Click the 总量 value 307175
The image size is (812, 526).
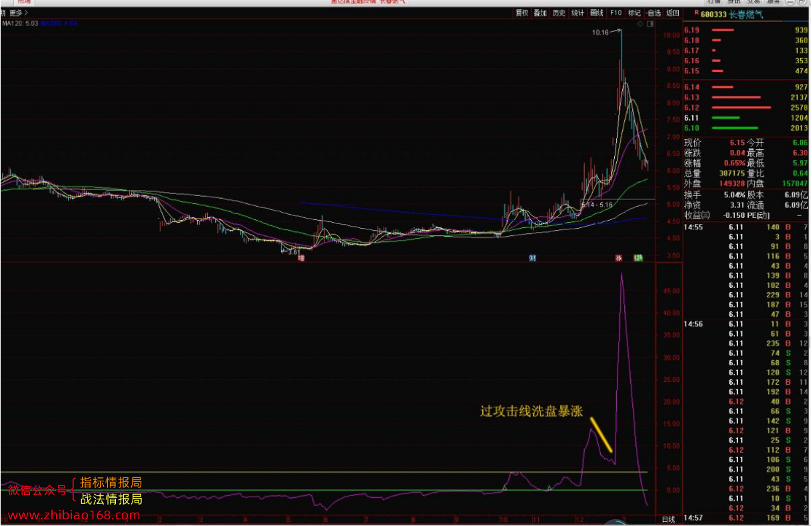tap(733, 173)
